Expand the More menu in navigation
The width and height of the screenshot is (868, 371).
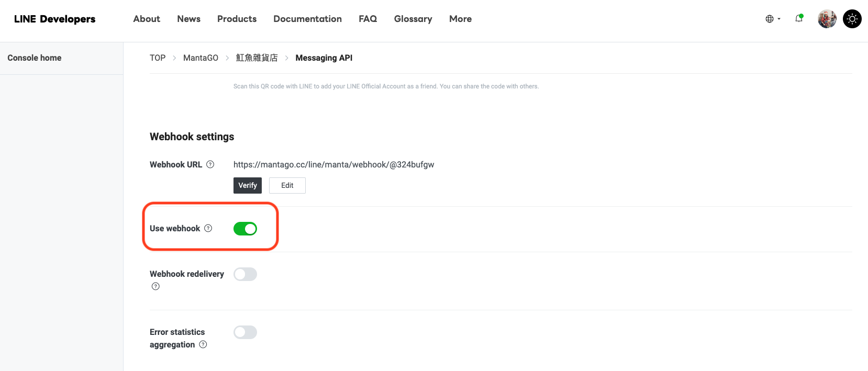[460, 19]
